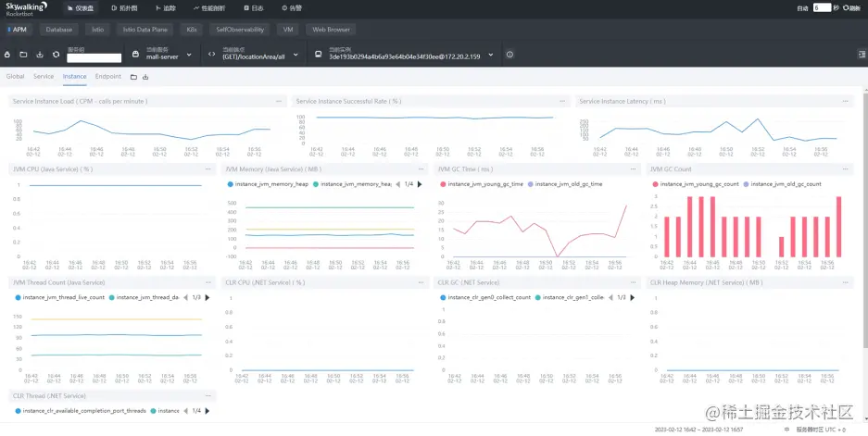
Task: Click the 服务器时区 UTC +0 setting
Action: click(821, 430)
